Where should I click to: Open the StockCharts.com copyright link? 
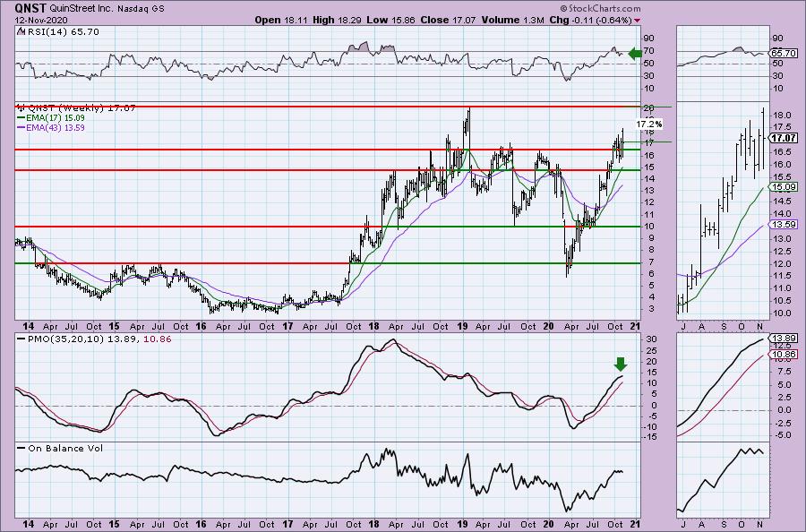click(600, 8)
